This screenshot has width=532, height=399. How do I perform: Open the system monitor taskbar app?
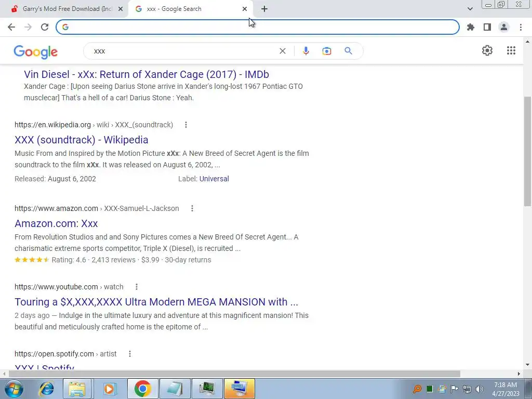click(207, 389)
